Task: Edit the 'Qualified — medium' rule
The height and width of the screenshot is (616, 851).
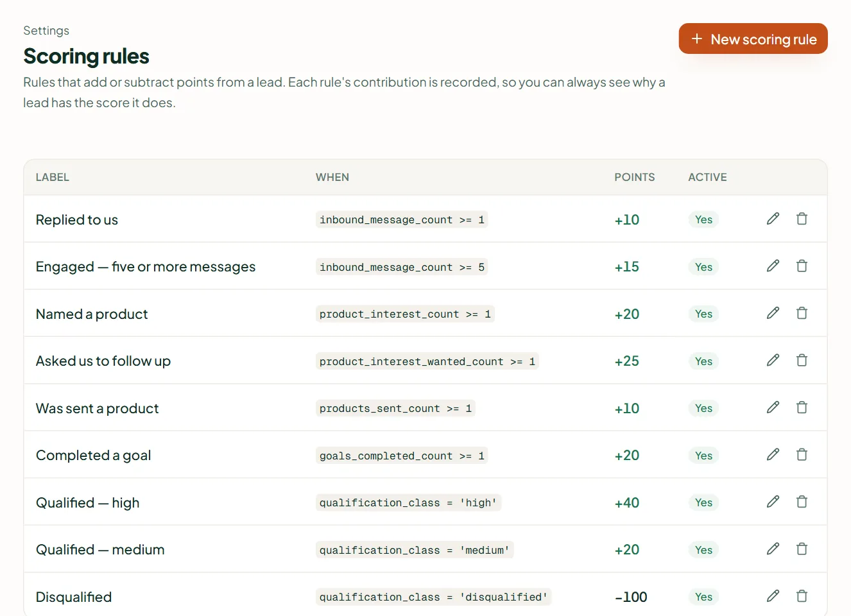Action: (773, 549)
